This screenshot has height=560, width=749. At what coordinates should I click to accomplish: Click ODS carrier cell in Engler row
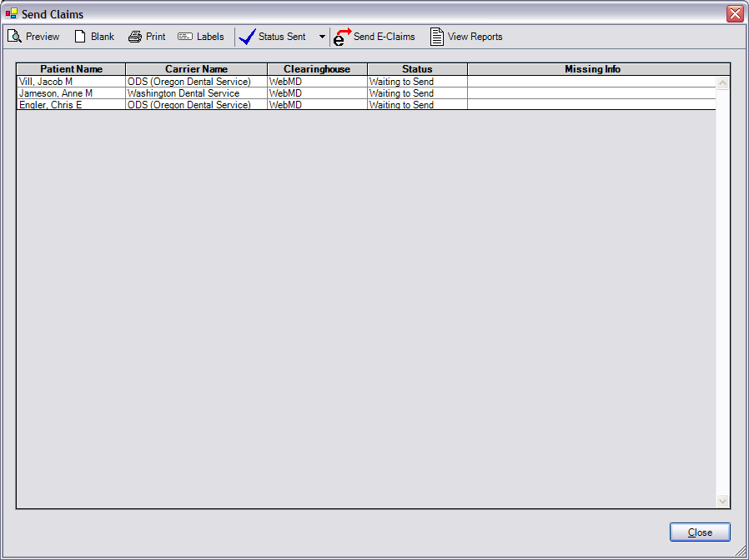click(x=196, y=104)
